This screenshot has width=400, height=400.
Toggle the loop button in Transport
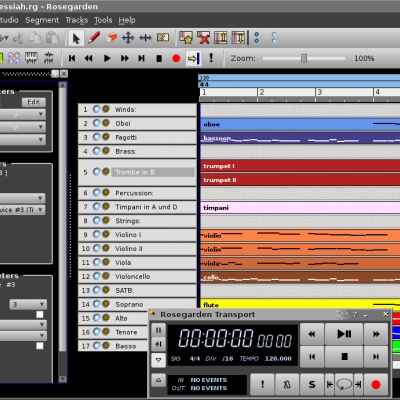(x=344, y=384)
